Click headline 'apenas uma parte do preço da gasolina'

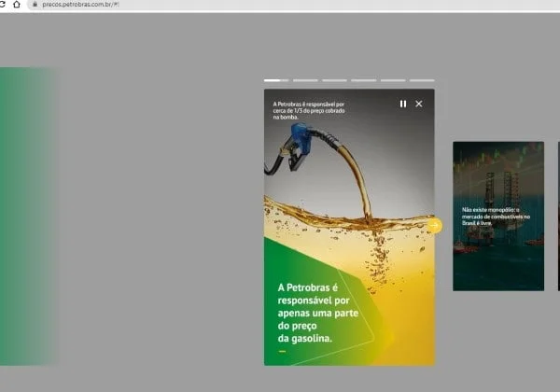(318, 326)
